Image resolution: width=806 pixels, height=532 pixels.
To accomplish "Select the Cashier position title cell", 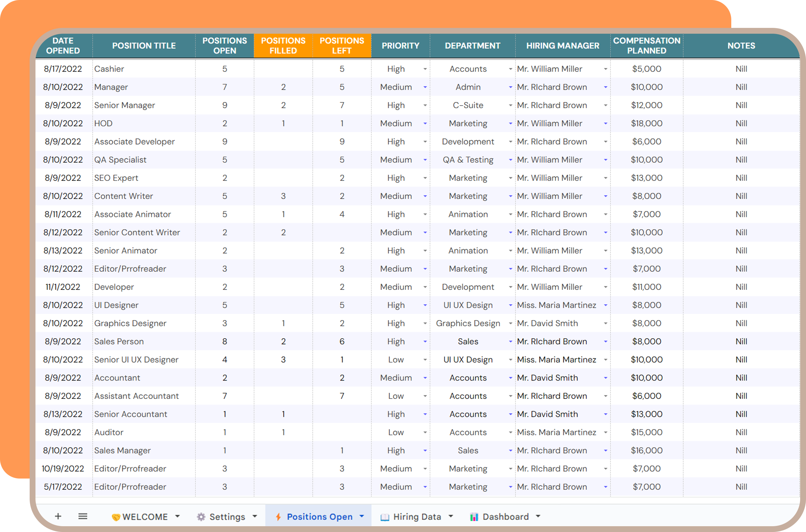I will coord(144,69).
